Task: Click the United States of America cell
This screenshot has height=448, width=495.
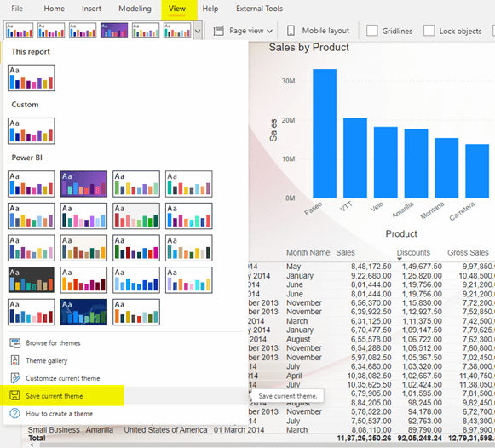Action: coord(165,430)
